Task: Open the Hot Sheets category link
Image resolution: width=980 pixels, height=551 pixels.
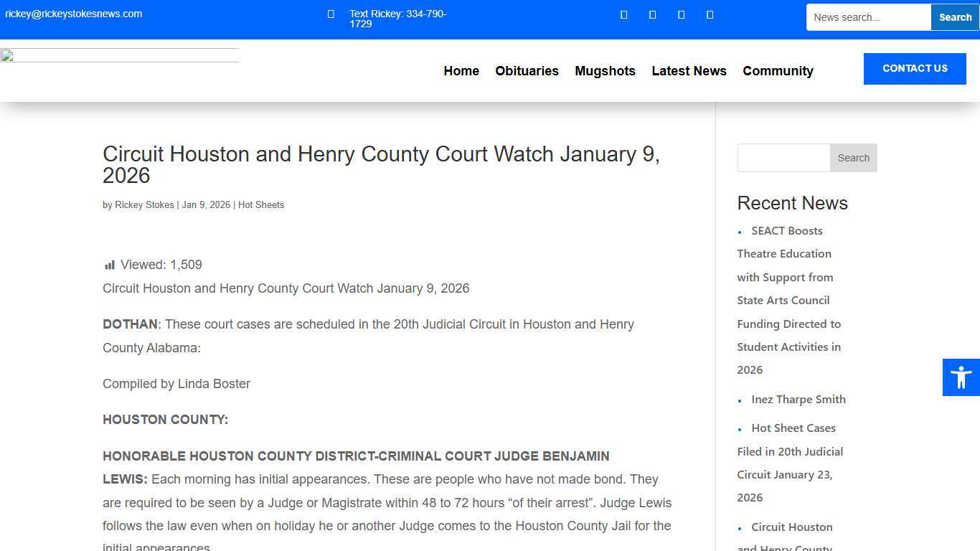Action: click(x=261, y=204)
